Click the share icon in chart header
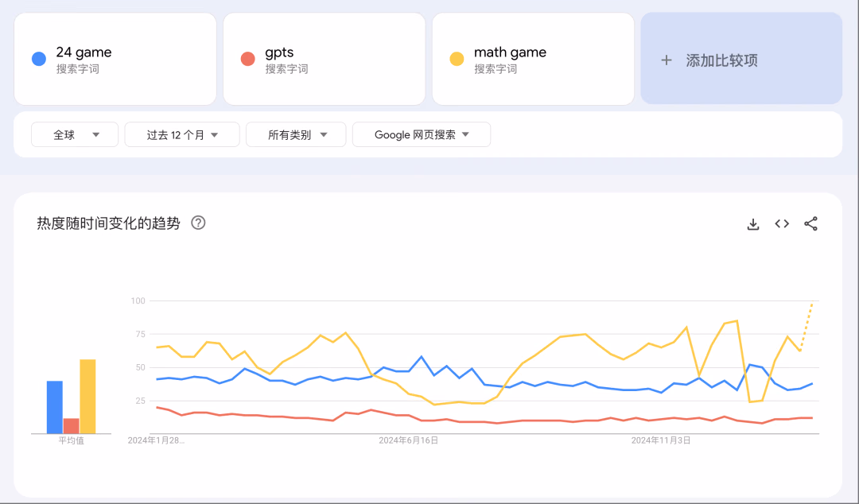 810,223
